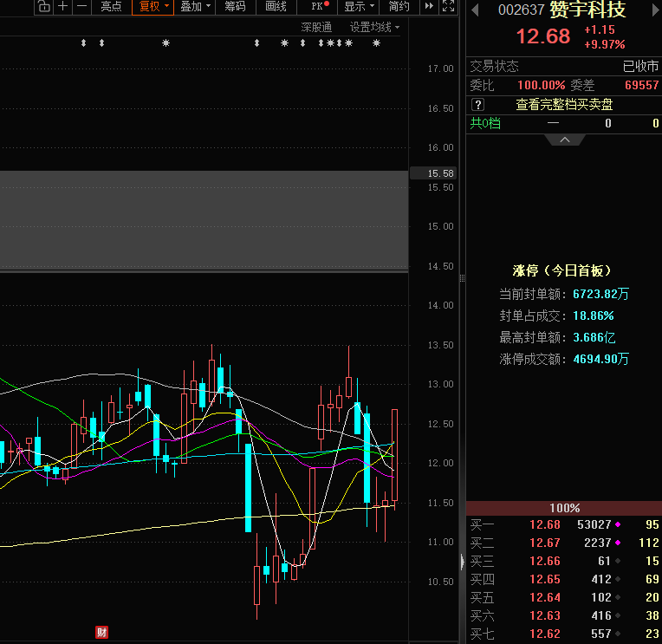Screen dimensions: 662x644
Task: Click the double-arrow more tools icon
Action: (x=429, y=6)
